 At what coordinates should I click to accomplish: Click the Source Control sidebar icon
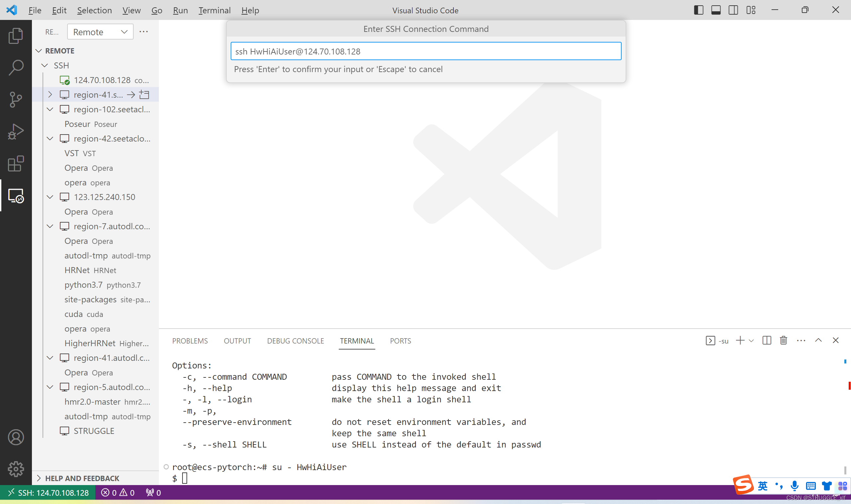pyautogui.click(x=16, y=99)
